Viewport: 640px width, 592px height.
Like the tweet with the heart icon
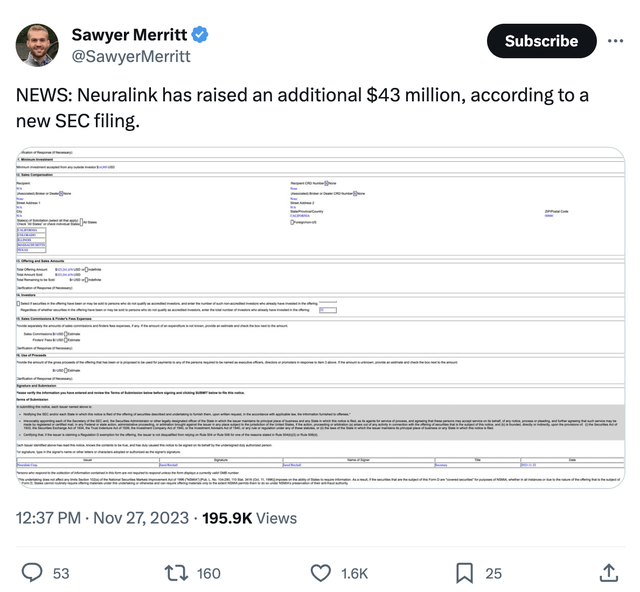(321, 572)
